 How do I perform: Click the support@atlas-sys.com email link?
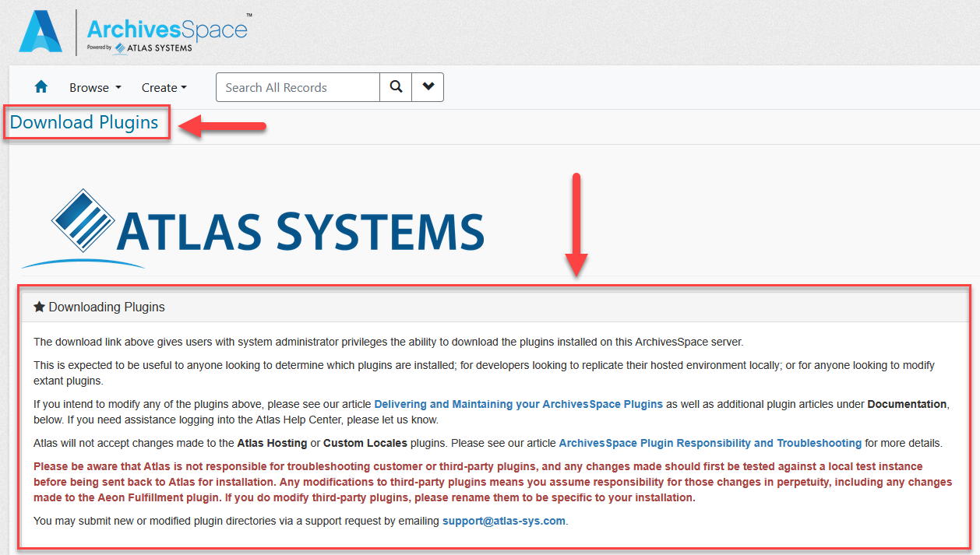(503, 521)
